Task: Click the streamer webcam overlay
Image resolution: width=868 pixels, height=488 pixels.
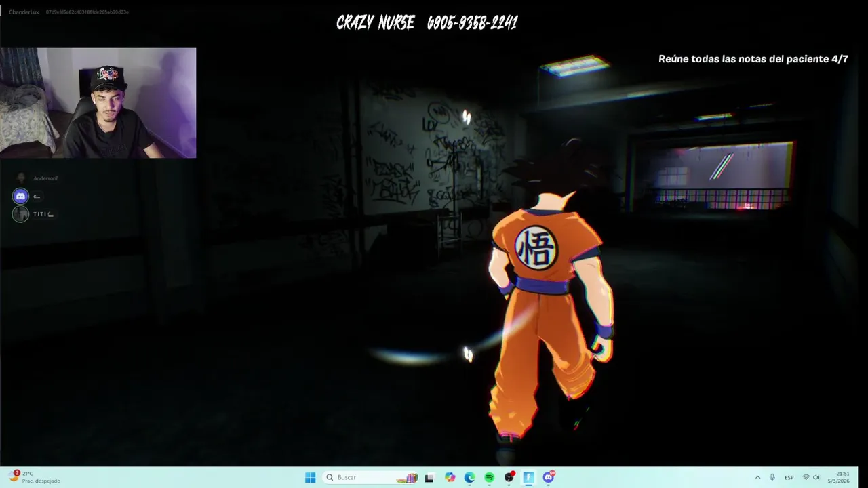Action: [x=98, y=103]
